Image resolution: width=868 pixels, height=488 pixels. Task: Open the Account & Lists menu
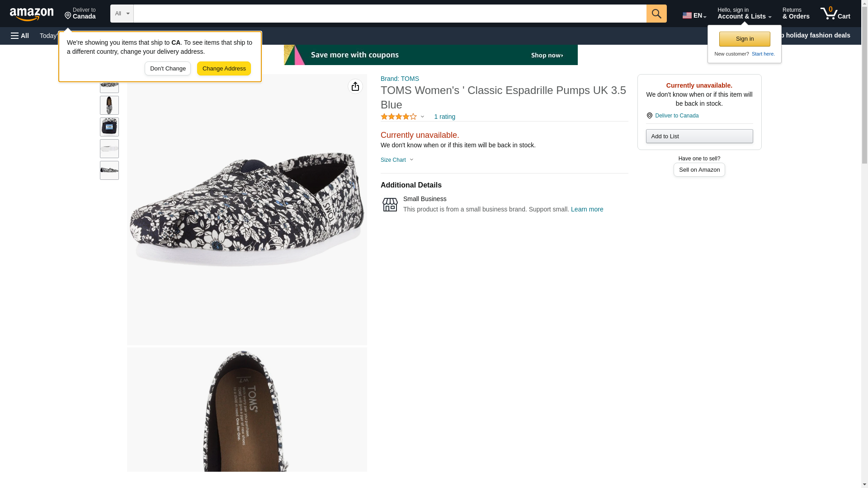(x=744, y=14)
